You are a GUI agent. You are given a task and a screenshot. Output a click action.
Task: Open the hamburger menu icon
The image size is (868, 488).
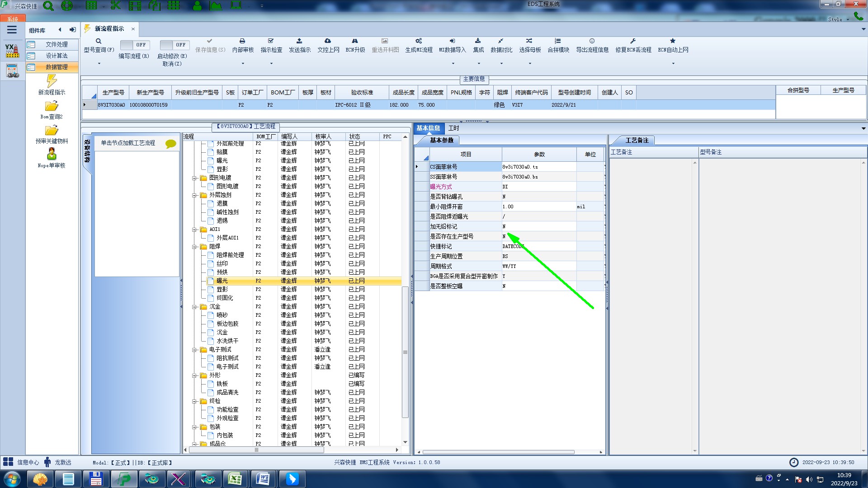pos(12,30)
